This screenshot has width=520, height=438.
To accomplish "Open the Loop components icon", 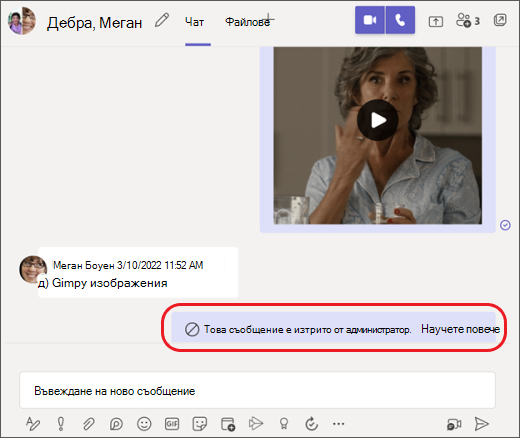I will point(116,424).
